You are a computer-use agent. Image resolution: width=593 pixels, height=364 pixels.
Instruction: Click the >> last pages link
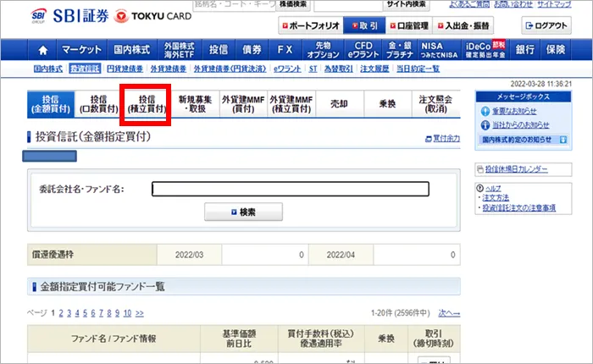point(140,313)
